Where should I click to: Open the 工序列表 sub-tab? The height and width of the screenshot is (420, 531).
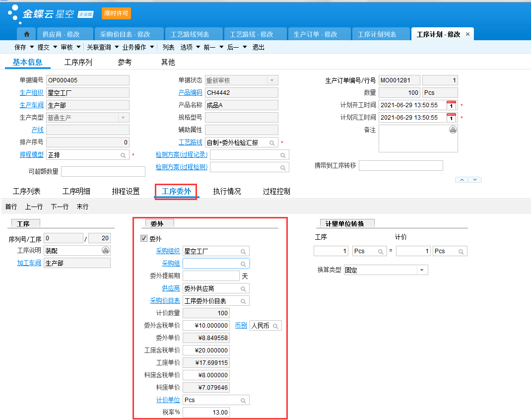[x=27, y=191]
